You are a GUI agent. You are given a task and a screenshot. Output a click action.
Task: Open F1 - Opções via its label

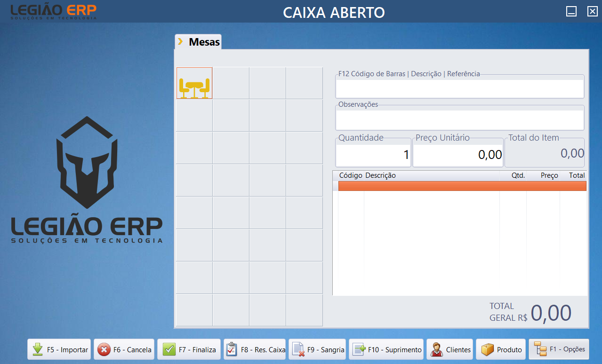pyautogui.click(x=567, y=349)
